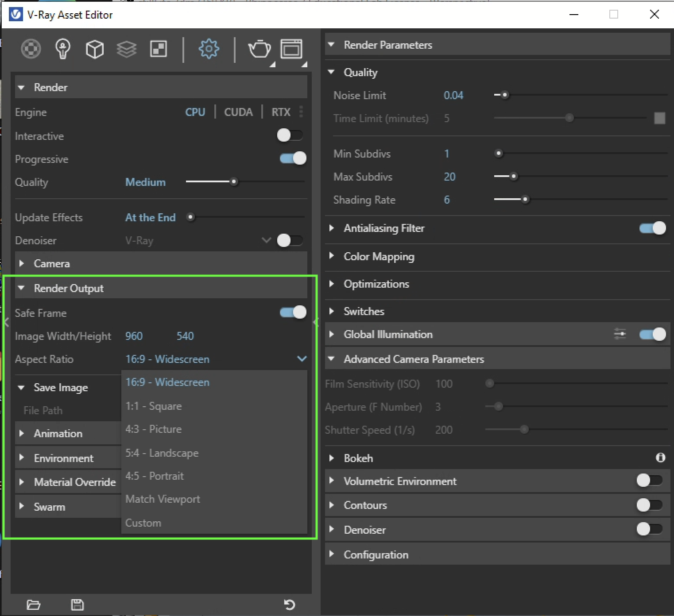This screenshot has width=674, height=616.
Task: Open the Denoiser V-Ray engine dropdown
Action: click(267, 240)
